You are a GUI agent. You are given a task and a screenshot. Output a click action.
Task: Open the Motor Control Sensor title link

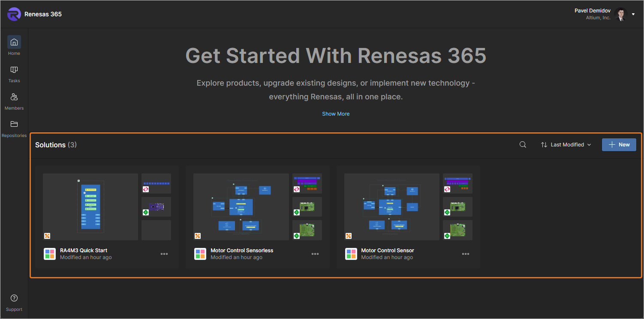tap(388, 250)
